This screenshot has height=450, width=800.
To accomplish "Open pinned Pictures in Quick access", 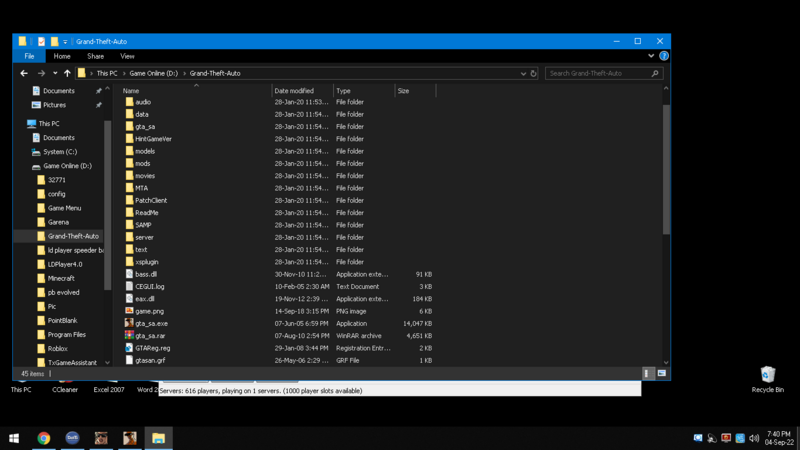I will tap(54, 105).
